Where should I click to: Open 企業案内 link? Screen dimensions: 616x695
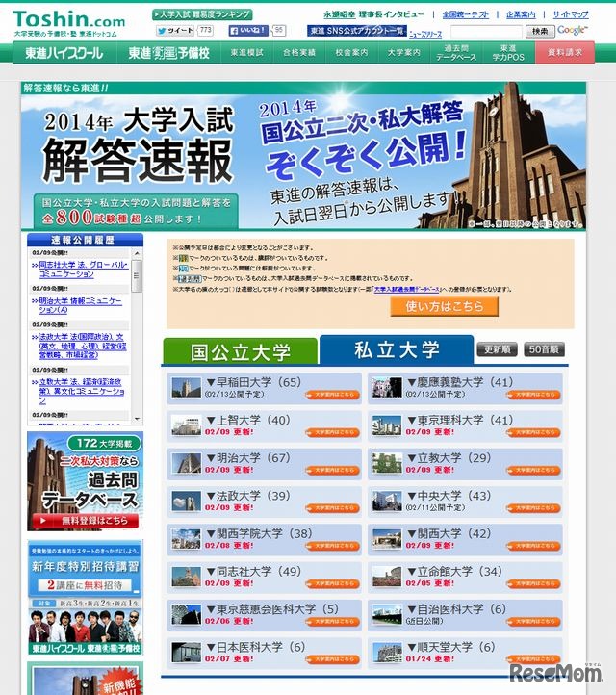coord(521,14)
